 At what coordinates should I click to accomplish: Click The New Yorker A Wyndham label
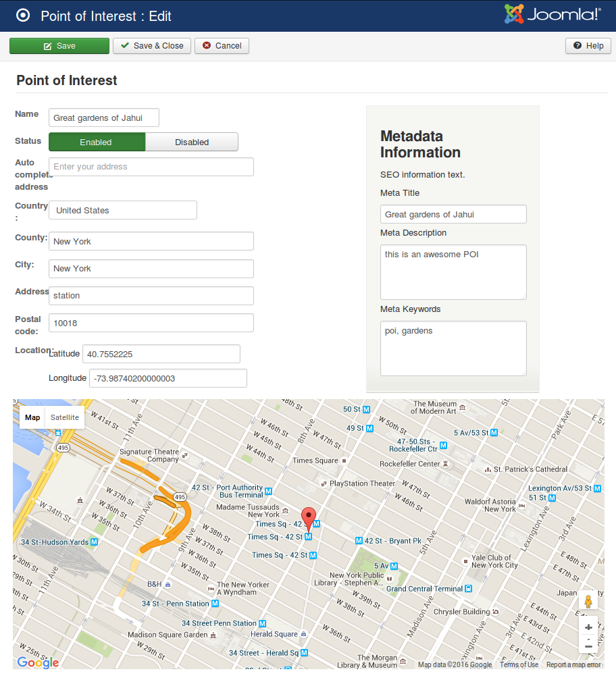(x=243, y=588)
